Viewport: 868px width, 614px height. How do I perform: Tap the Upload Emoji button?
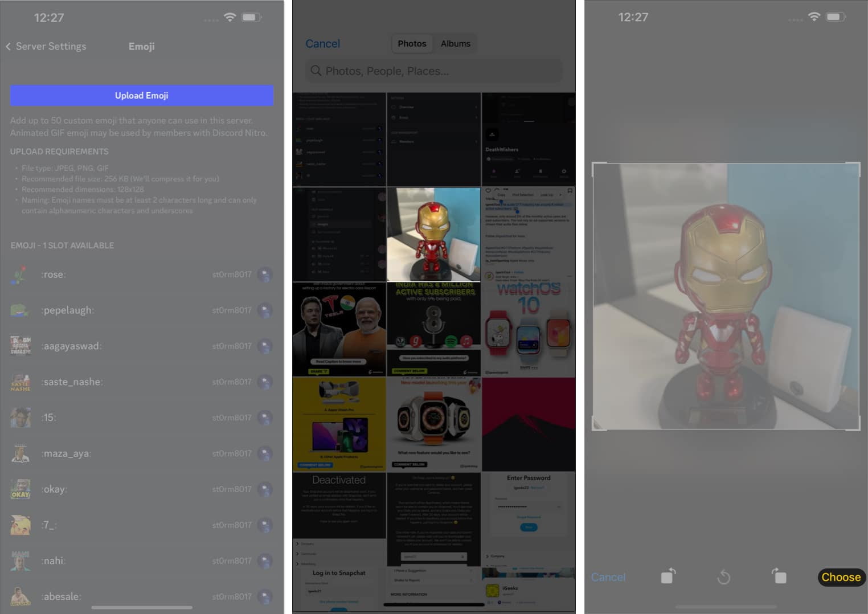tap(142, 96)
